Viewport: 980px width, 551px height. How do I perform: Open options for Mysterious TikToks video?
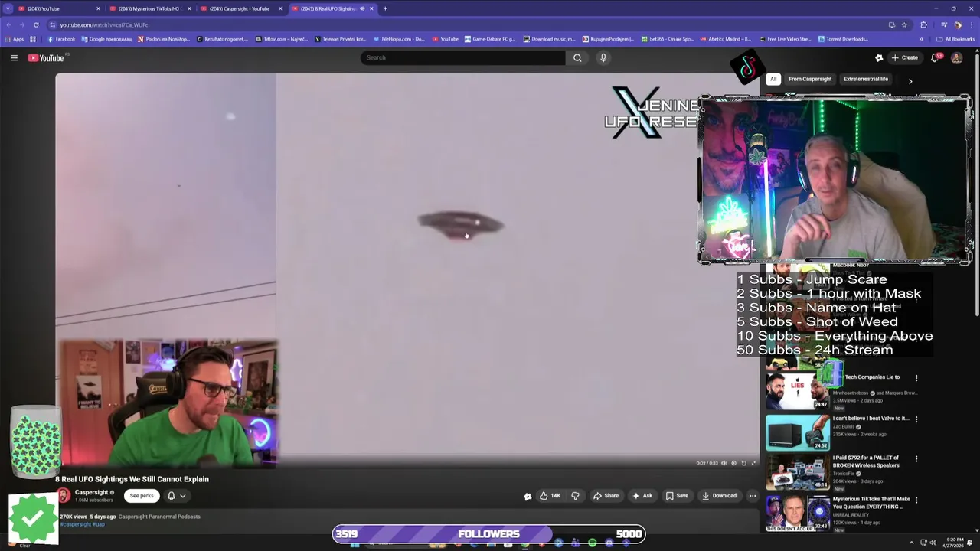(x=916, y=500)
